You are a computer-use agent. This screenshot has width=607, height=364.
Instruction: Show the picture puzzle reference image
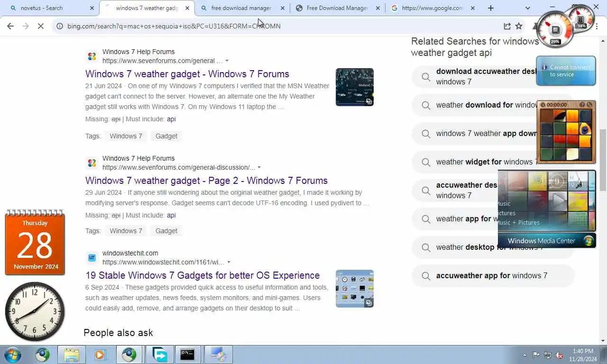click(x=582, y=105)
